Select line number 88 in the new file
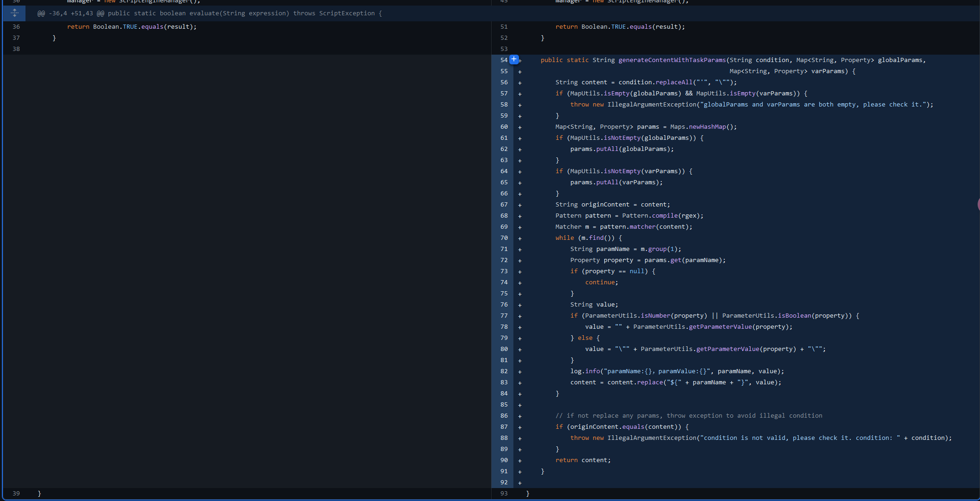This screenshot has width=980, height=501. pos(504,438)
